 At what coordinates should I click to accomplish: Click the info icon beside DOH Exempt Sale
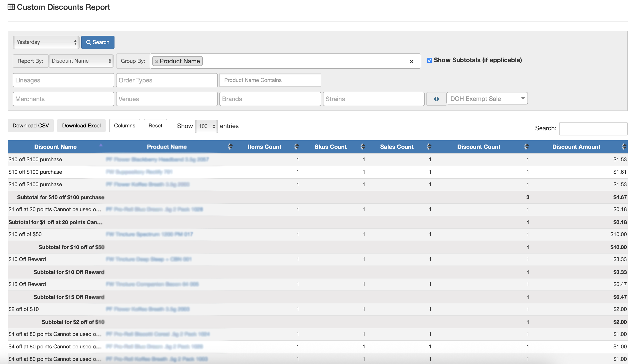pos(436,99)
